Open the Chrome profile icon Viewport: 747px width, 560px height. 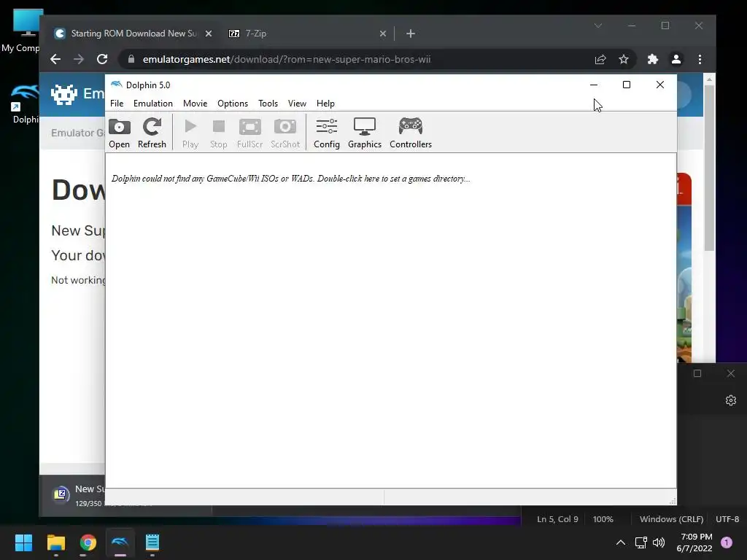click(x=676, y=59)
